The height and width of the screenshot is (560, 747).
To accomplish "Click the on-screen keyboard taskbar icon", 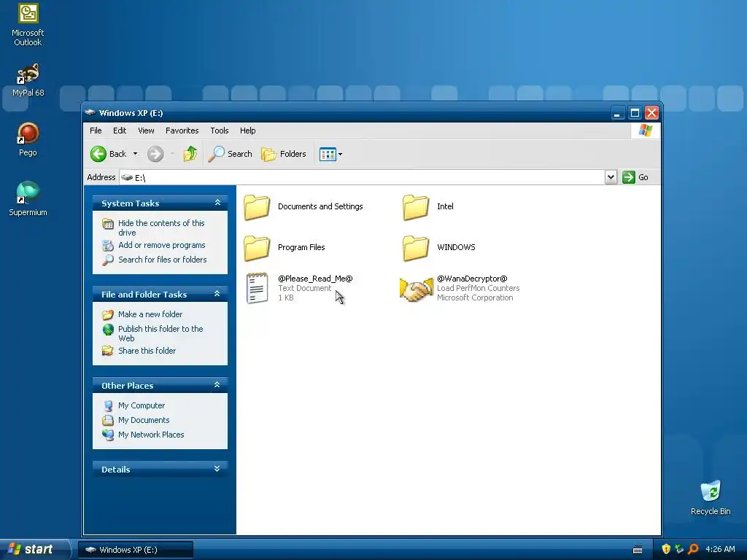I will pos(638,550).
